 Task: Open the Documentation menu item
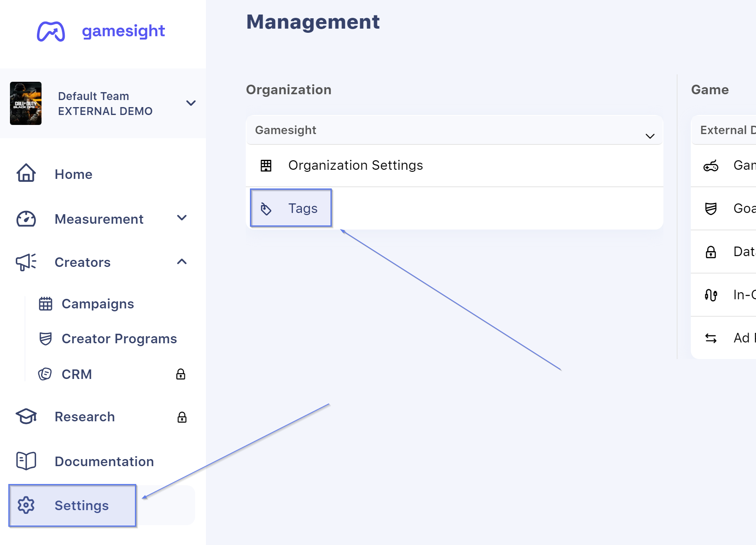(x=104, y=462)
